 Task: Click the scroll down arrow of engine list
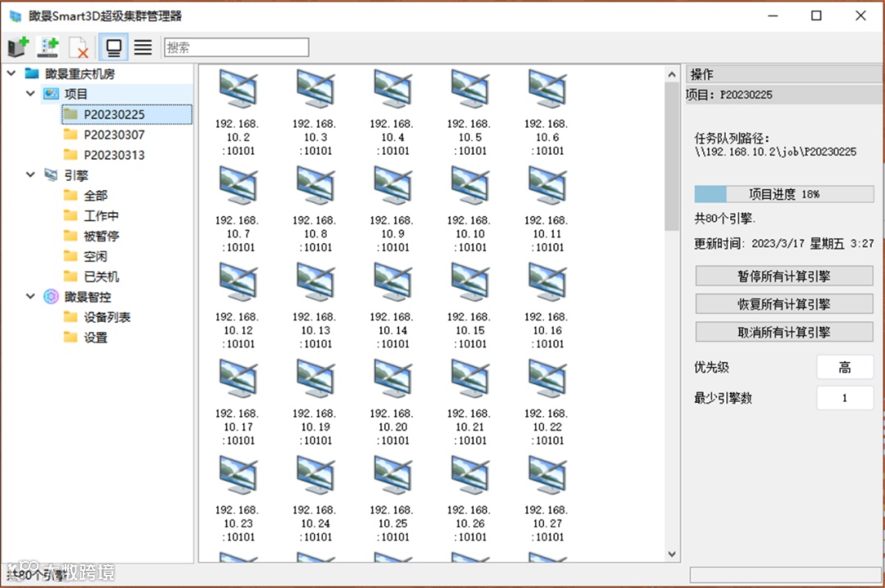[672, 554]
